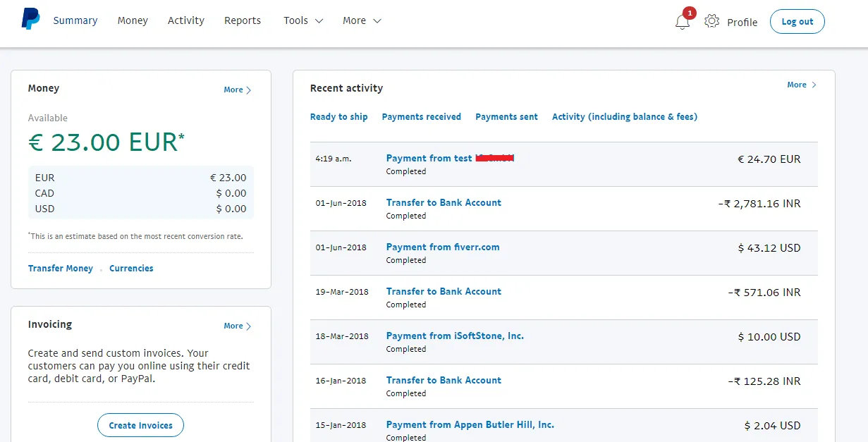Click the € 24.70 EUR amount
This screenshot has width=868, height=442.
click(769, 159)
